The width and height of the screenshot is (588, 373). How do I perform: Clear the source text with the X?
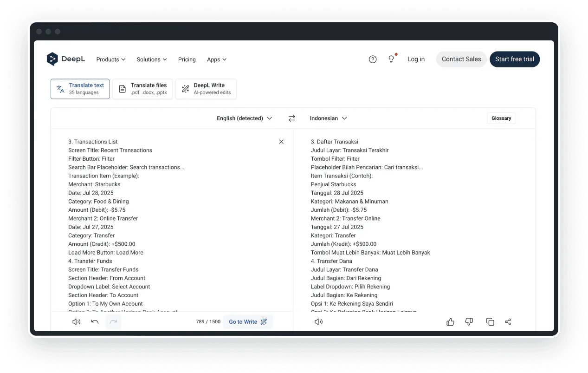(x=281, y=142)
